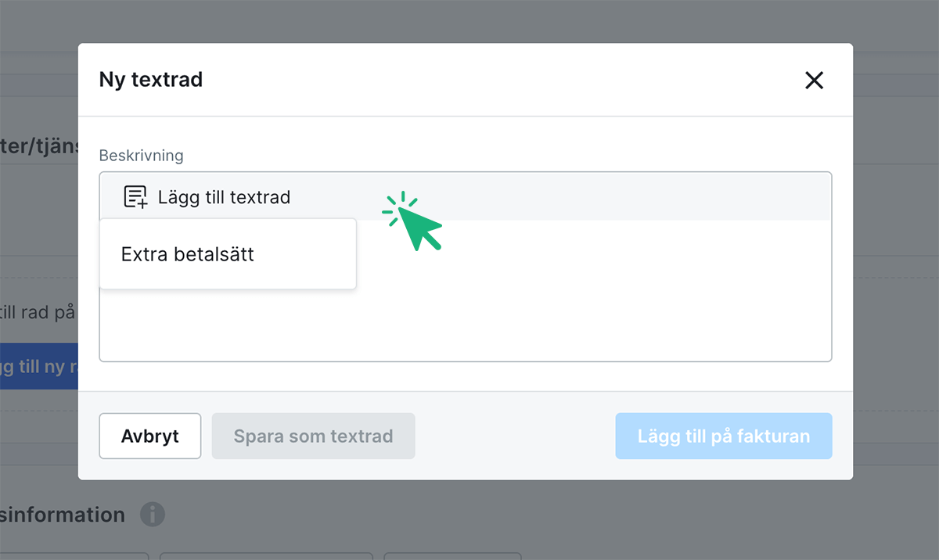Click the blue button behind the dialog
This screenshot has width=939, height=560.
tap(39, 366)
